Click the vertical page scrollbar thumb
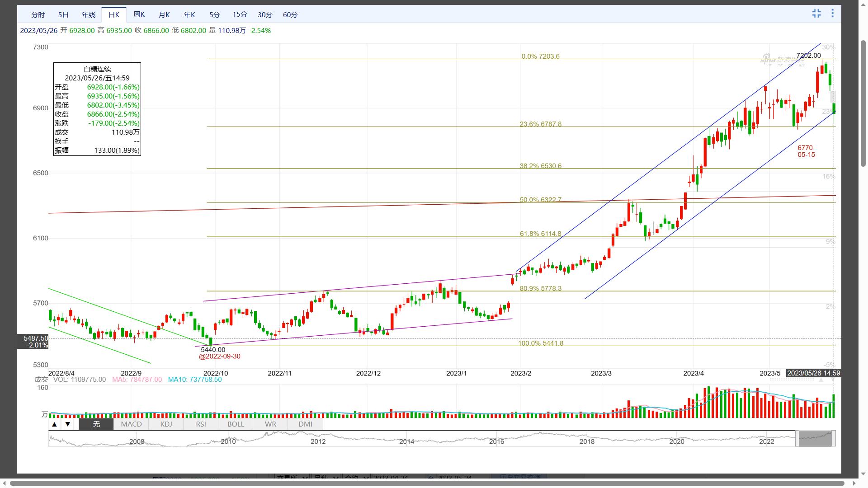The image size is (868, 488). coord(863,104)
